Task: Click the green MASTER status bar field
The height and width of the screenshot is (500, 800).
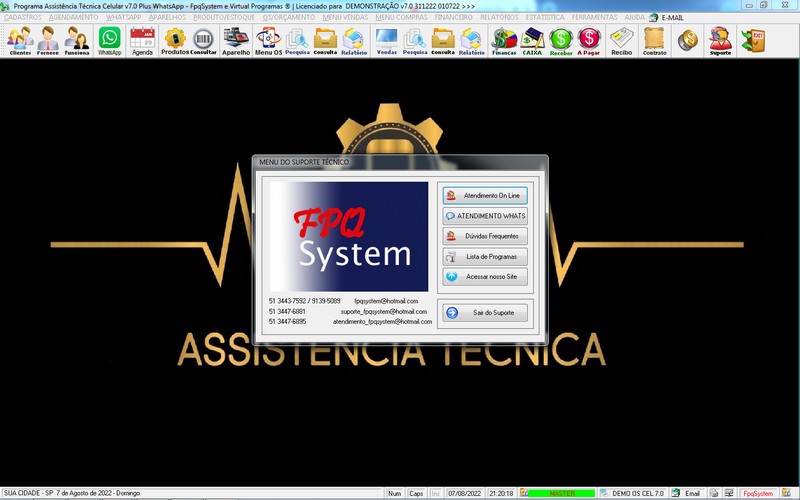Action: 561,493
